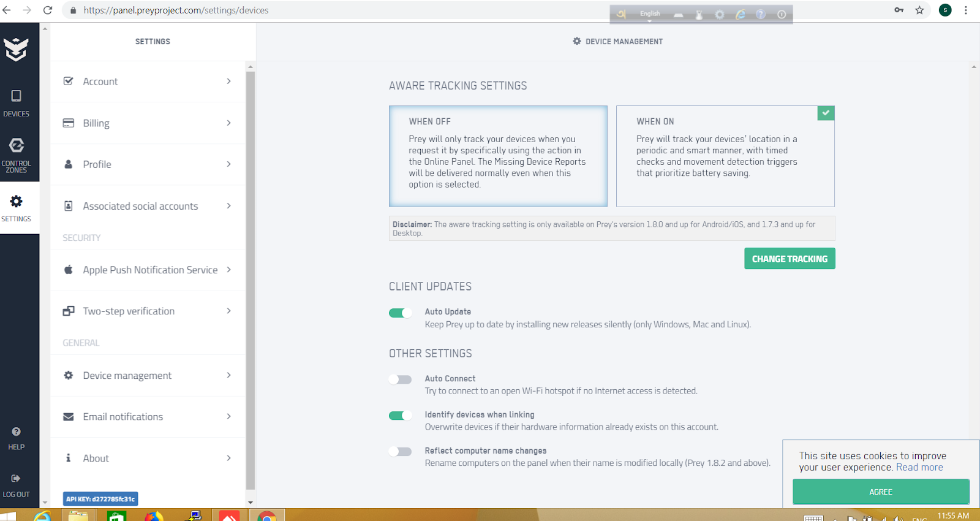980x521 pixels.
Task: Click the English language selector
Action: pyautogui.click(x=650, y=13)
